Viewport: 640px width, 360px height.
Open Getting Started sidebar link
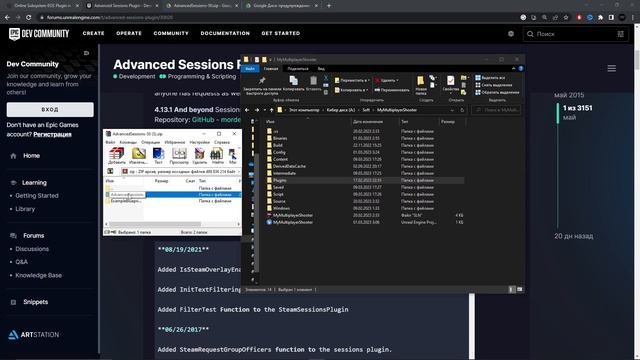(x=37, y=196)
